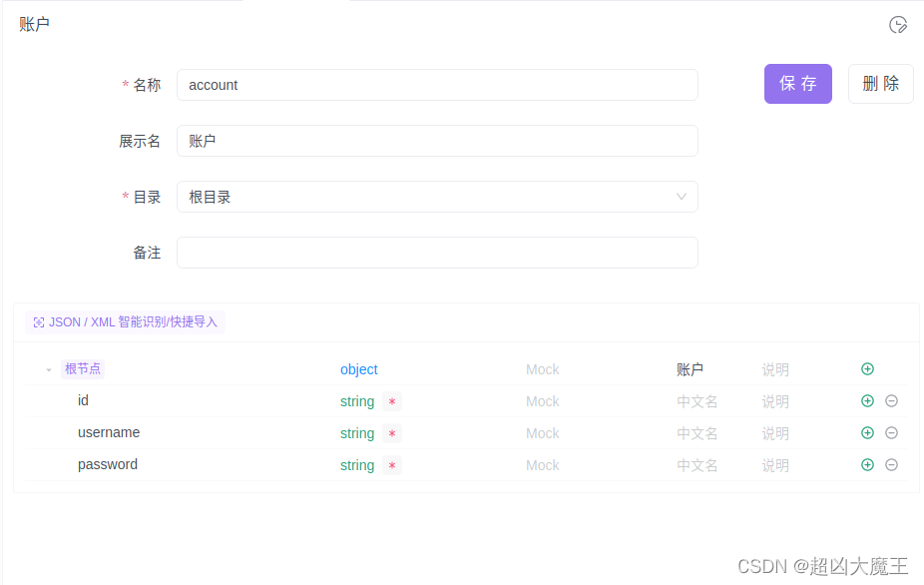
Task: Toggle required asterisk for id field
Action: point(392,401)
